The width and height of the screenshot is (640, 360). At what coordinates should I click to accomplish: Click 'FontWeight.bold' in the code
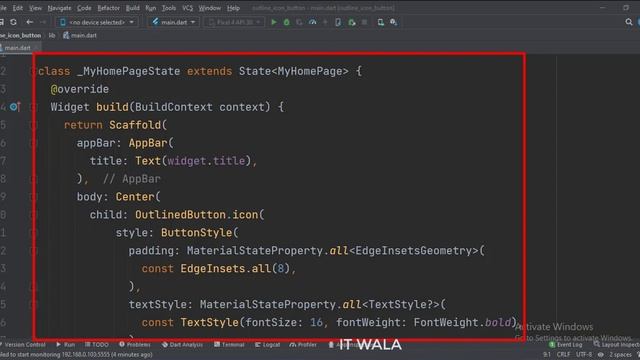coord(462,322)
